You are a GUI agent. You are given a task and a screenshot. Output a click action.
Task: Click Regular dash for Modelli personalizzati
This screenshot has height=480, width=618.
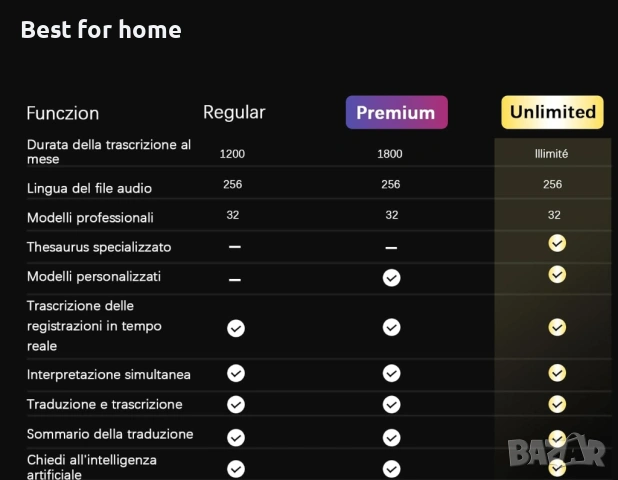pyautogui.click(x=234, y=279)
